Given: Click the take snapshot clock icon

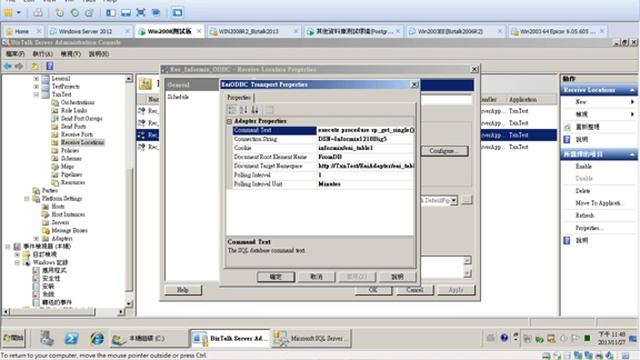Looking at the screenshot, I should pos(60,13).
